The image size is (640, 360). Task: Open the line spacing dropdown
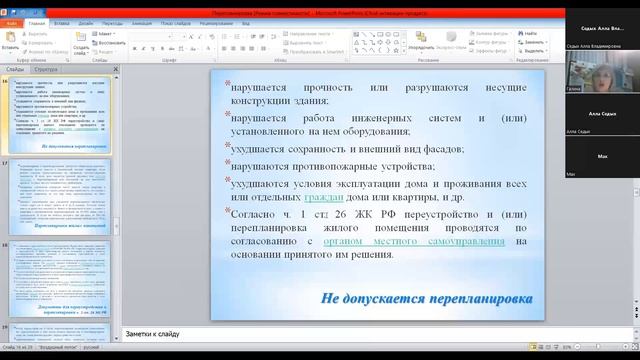click(x=274, y=37)
